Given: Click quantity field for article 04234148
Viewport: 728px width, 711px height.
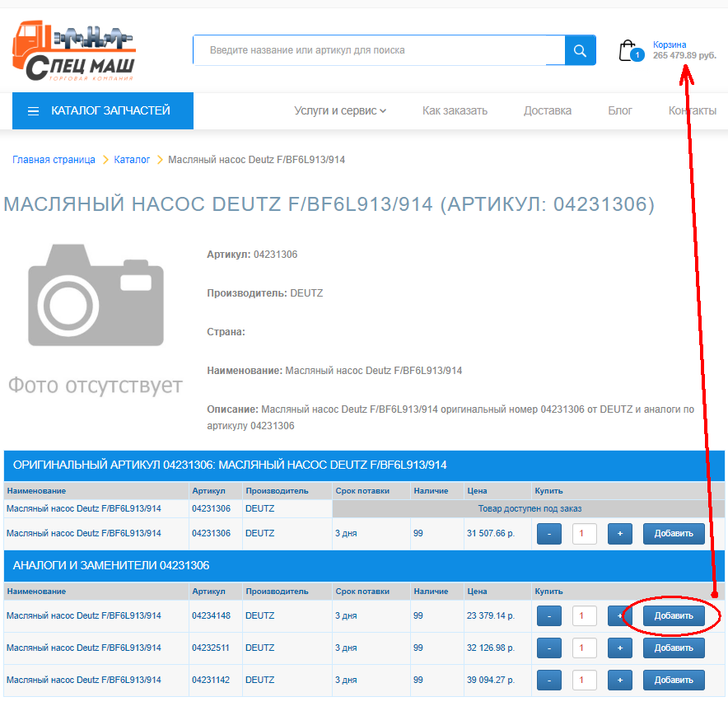Looking at the screenshot, I should click(585, 615).
